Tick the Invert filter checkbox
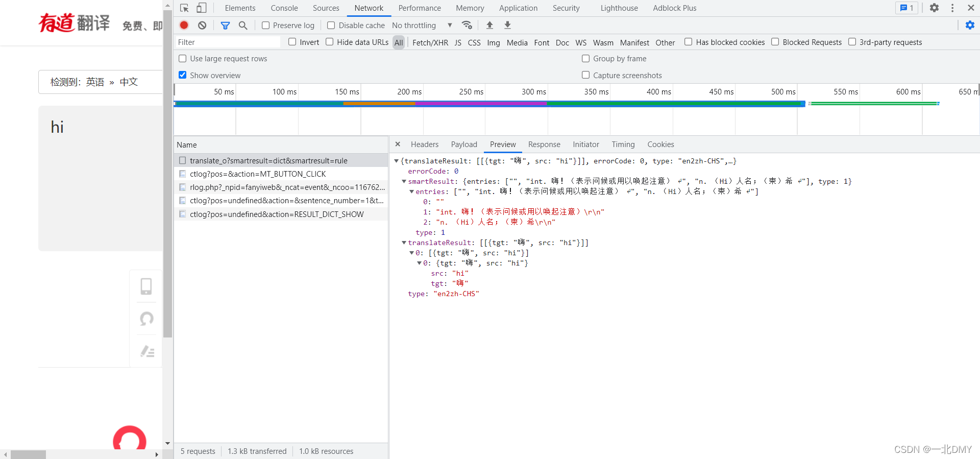 pos(292,42)
